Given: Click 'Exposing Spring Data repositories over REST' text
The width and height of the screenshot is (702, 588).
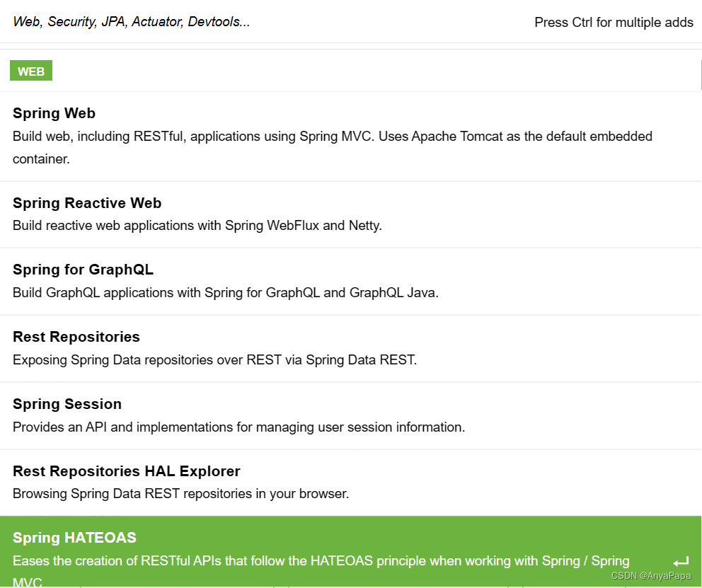Looking at the screenshot, I should coord(214,359).
